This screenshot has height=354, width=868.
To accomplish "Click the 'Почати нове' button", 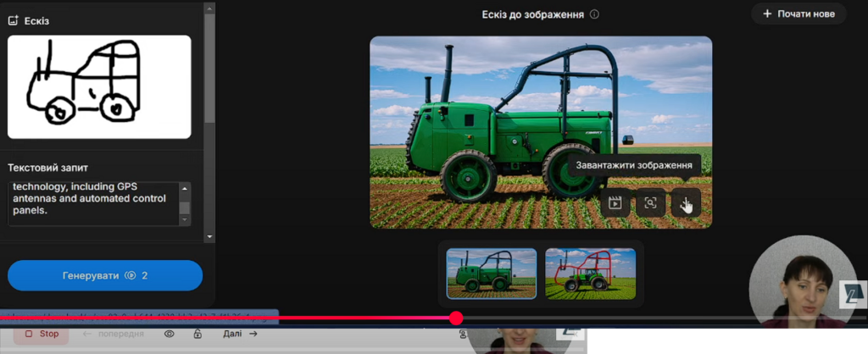I will [798, 14].
